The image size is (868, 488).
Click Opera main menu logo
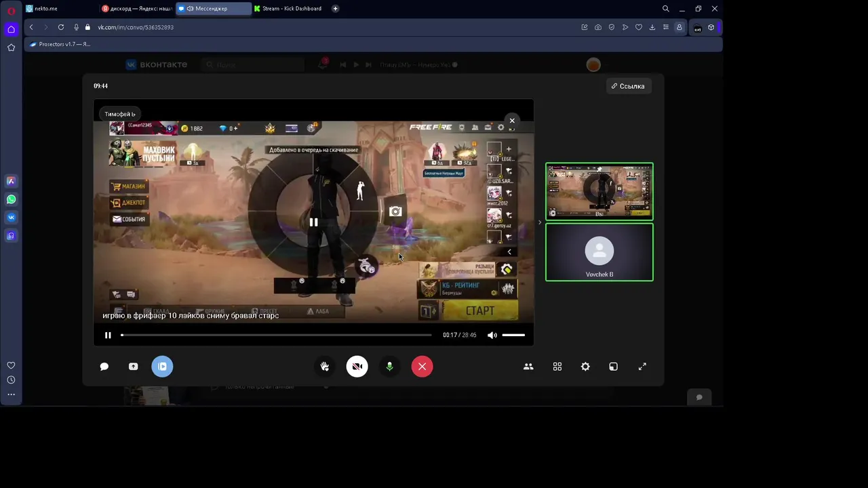pos(11,10)
